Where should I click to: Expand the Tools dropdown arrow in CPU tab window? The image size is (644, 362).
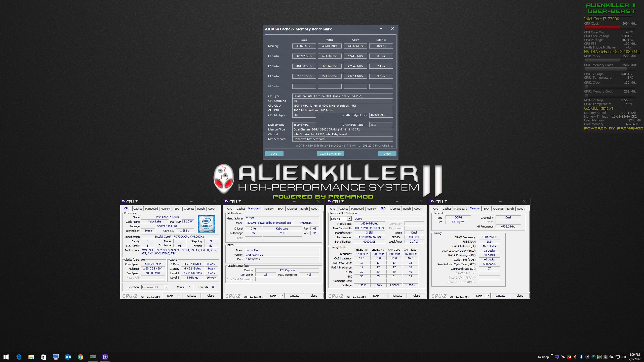pos(179,296)
